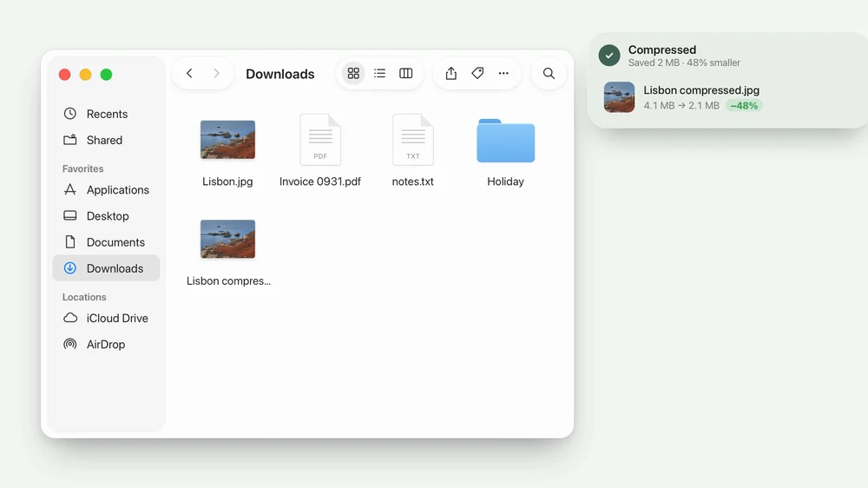This screenshot has height=488, width=868.
Task: Click the AirDrop radar icon
Action: click(69, 344)
